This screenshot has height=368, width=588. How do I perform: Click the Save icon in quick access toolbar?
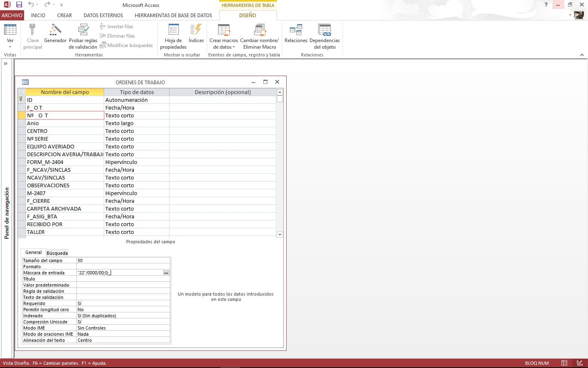pos(19,4)
